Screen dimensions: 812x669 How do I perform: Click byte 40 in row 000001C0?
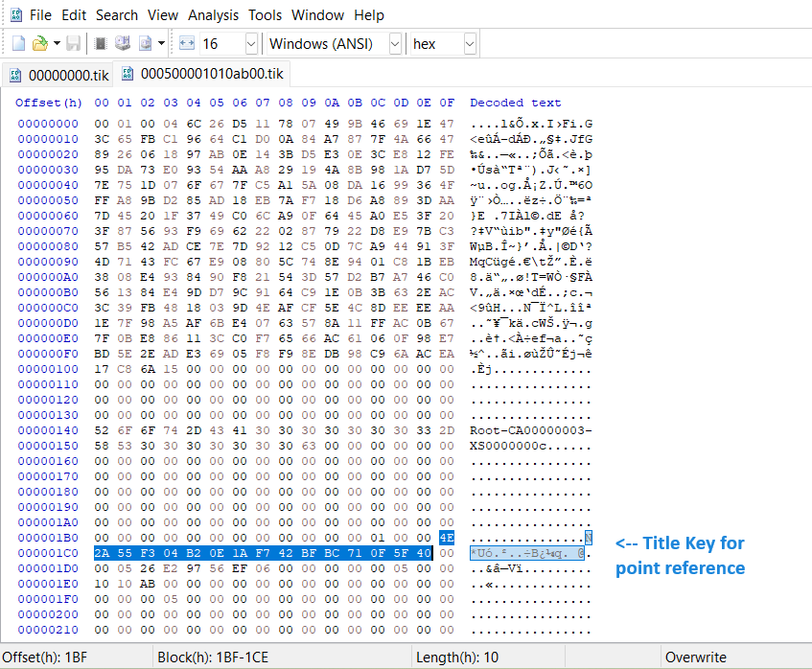click(424, 553)
